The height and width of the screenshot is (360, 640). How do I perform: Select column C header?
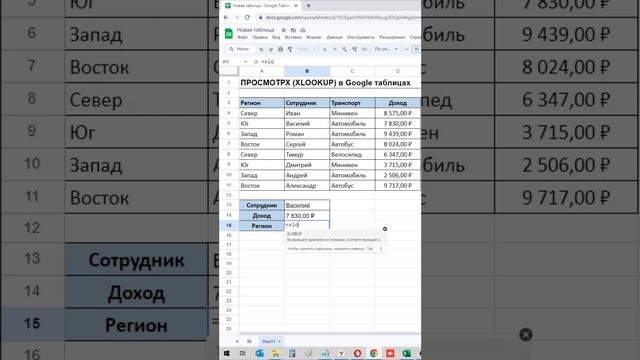tap(352, 71)
